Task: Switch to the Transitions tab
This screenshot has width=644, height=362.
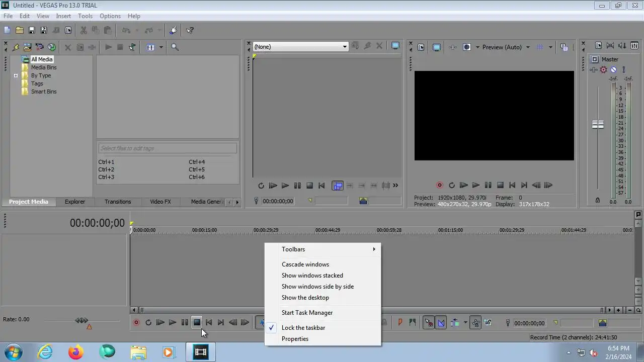Action: point(118,202)
